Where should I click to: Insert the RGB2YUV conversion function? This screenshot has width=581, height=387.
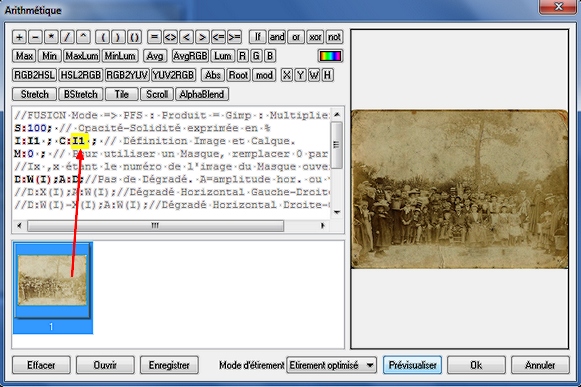click(x=127, y=75)
